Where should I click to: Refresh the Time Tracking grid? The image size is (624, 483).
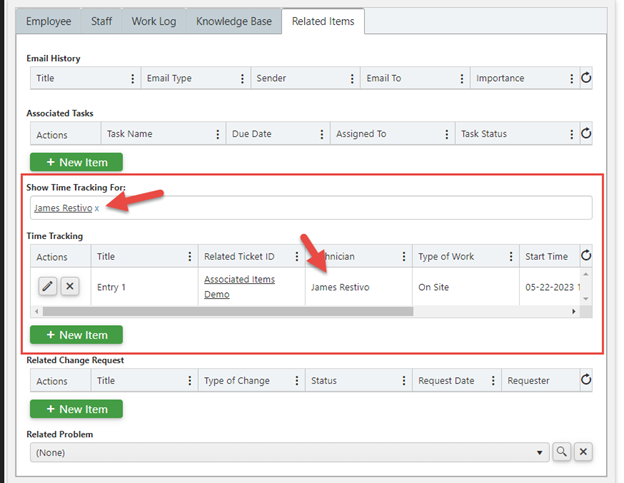point(586,257)
